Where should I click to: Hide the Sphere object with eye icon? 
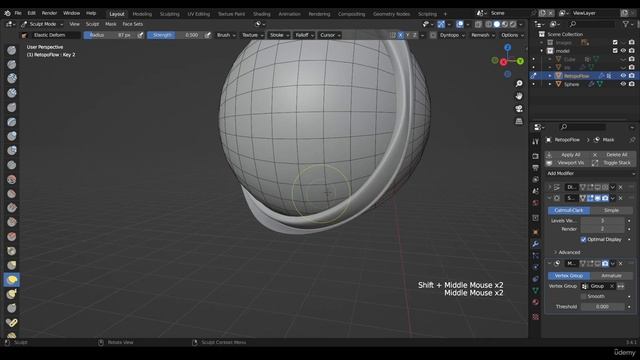click(x=623, y=84)
